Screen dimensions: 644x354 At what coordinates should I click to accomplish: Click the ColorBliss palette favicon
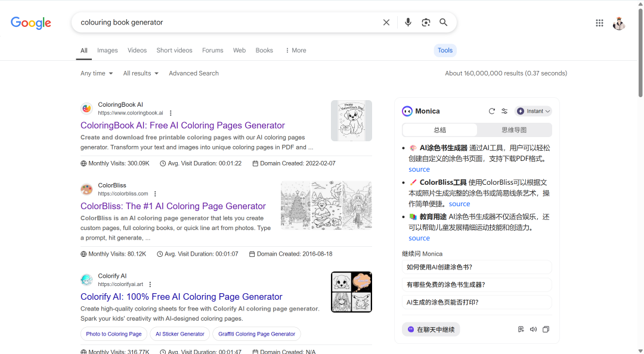point(86,190)
